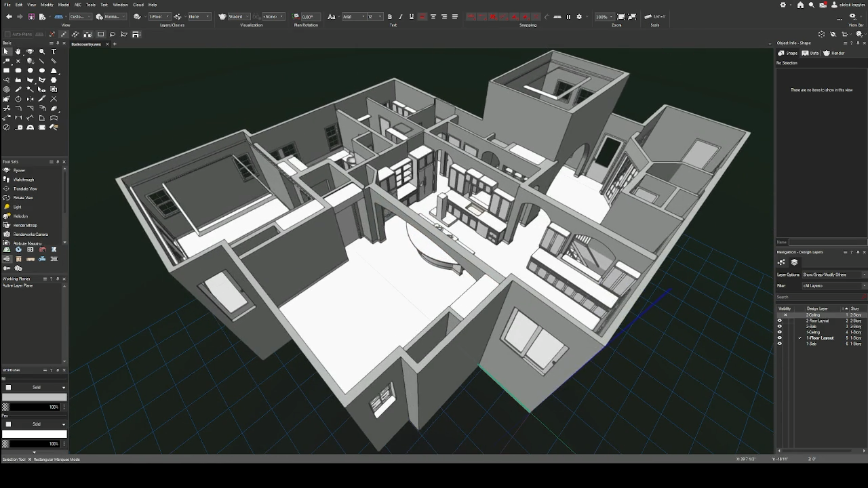Click the Design Layers stack icon in Navigation
The width and height of the screenshot is (868, 488).
[x=793, y=262]
